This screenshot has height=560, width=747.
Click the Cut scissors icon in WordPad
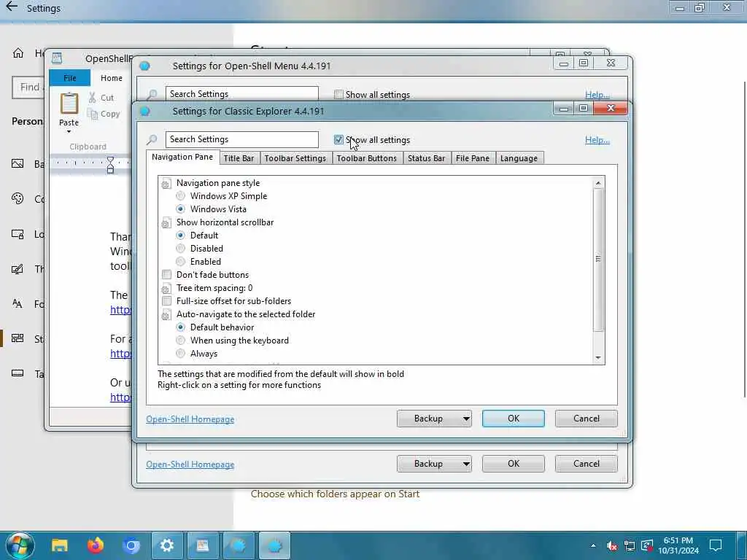(92, 98)
